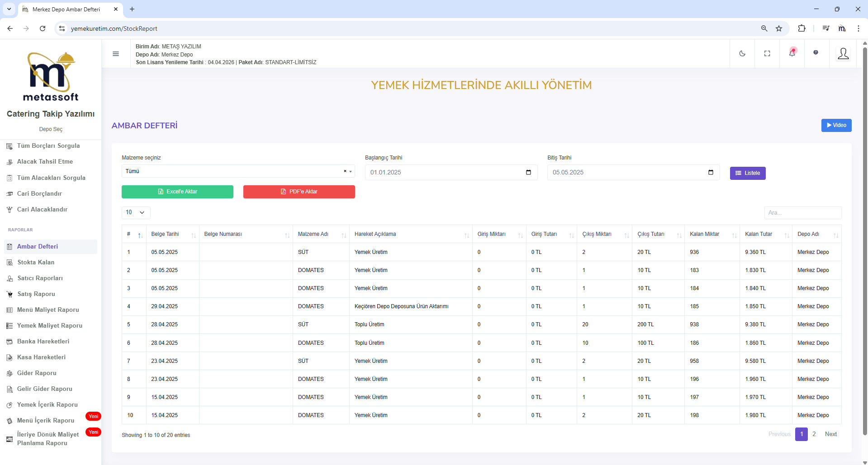Click the Listele button
Viewport: 868px width, 465px height.
[747, 173]
